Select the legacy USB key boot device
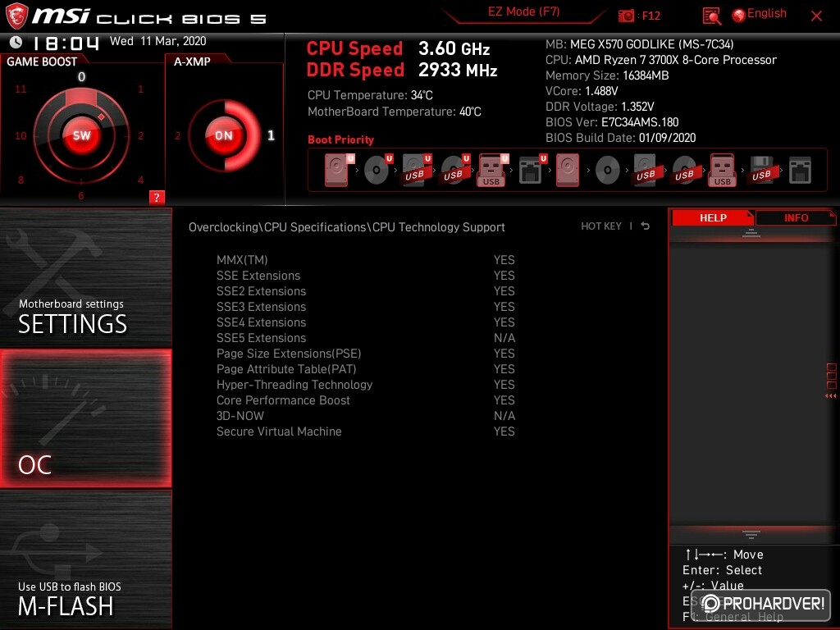This screenshot has width=840, height=630. pyautogui.click(x=722, y=170)
